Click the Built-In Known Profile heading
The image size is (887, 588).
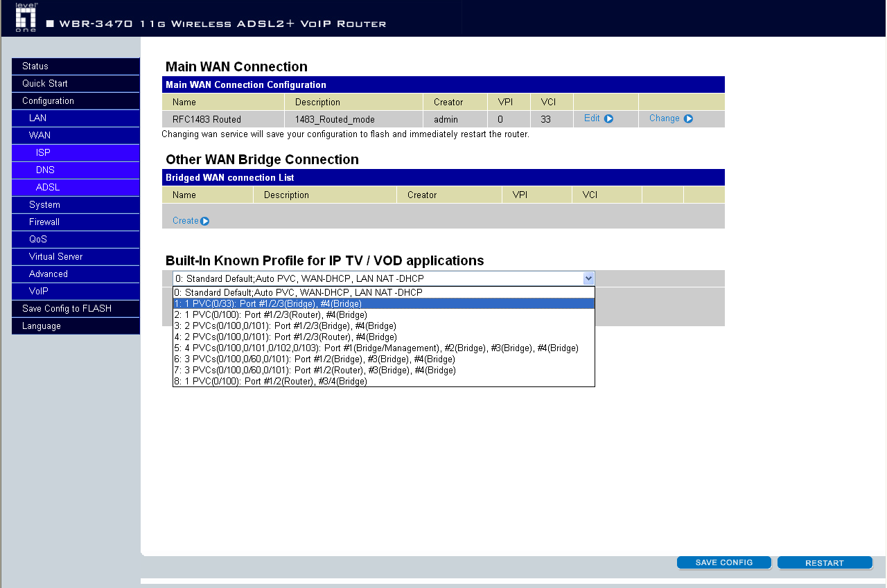click(324, 261)
